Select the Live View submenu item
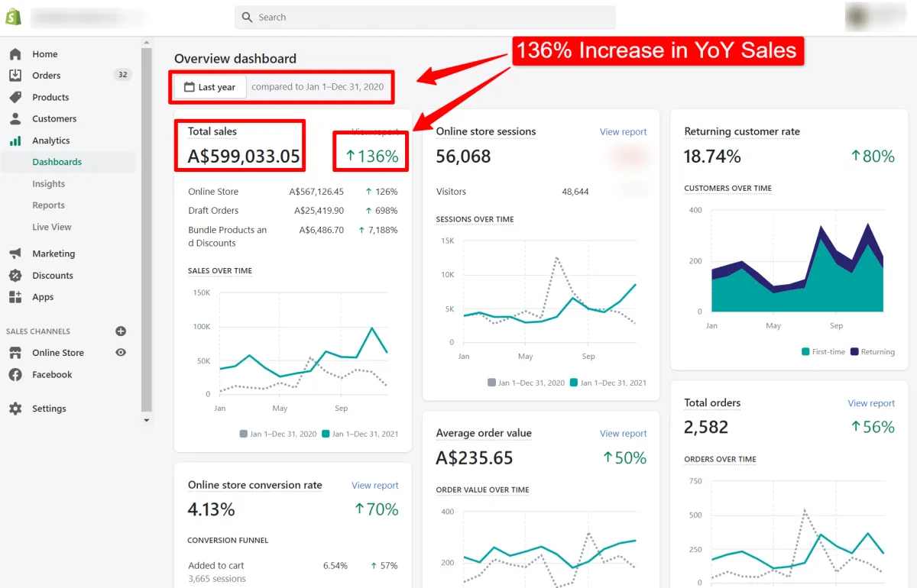 pyautogui.click(x=52, y=227)
